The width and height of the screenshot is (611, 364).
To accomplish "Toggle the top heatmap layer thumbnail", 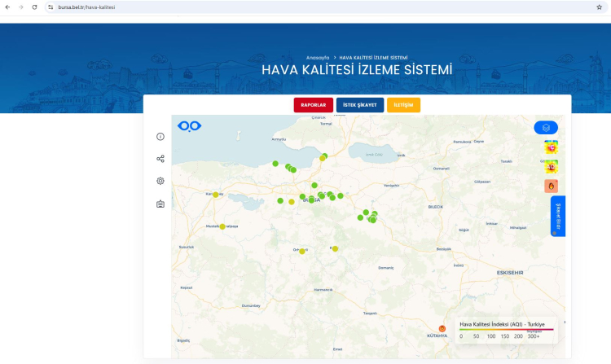I will click(x=552, y=148).
